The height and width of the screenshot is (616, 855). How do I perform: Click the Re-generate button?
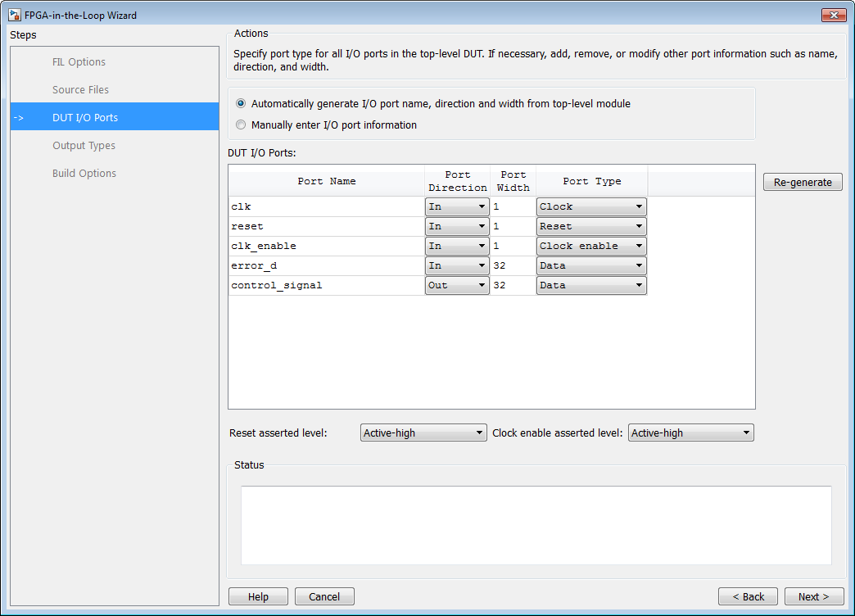803,183
